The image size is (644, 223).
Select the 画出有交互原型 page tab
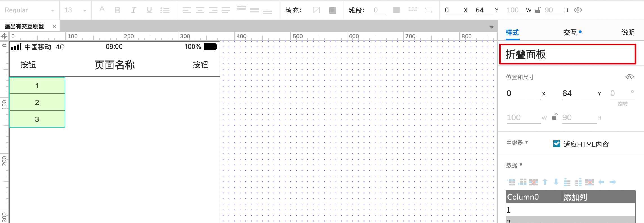[24, 26]
